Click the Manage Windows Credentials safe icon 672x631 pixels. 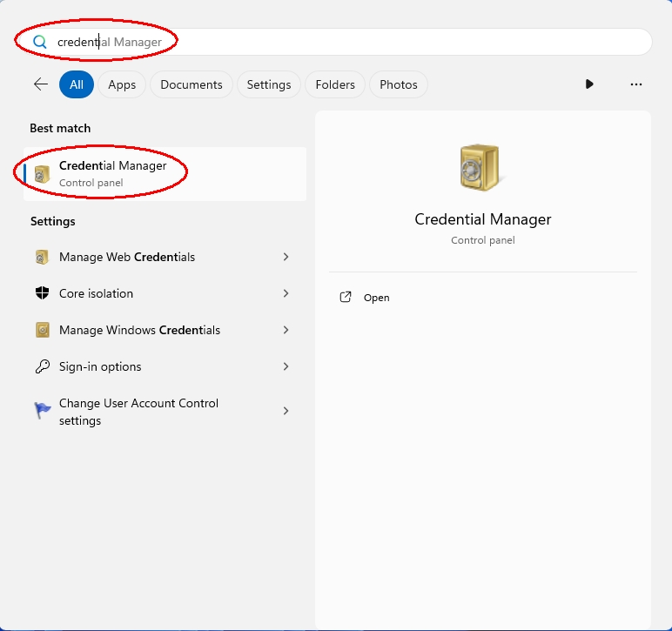(x=42, y=330)
